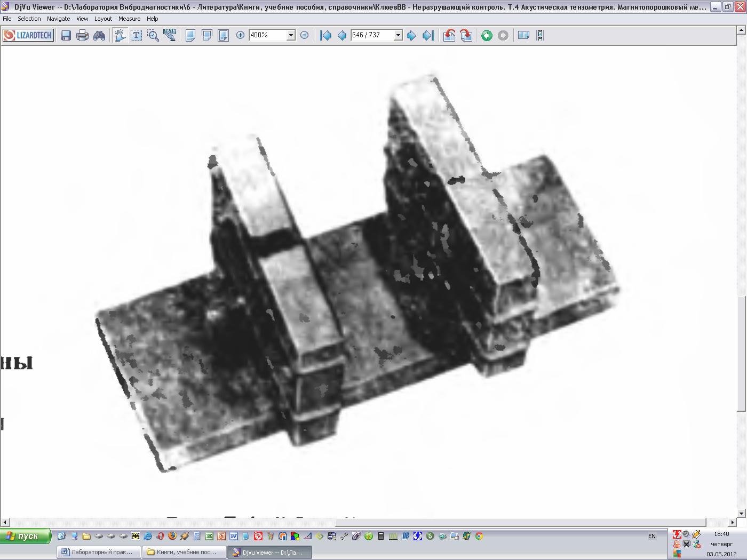The image size is (747, 560).
Task: Click the last toolbar icon after thumbnails
Action: [x=540, y=35]
